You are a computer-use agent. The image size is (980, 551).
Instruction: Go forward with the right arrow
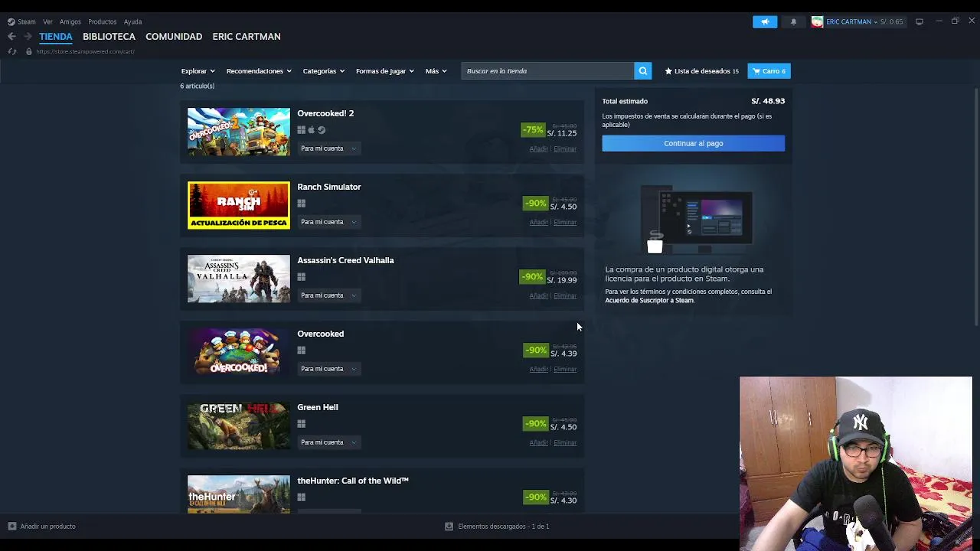28,36
